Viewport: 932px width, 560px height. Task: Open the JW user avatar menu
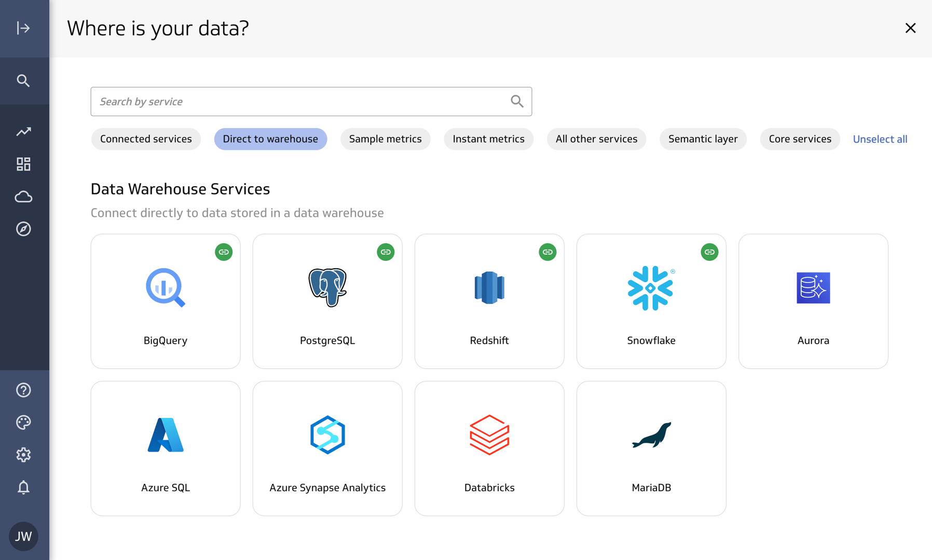[x=23, y=536]
